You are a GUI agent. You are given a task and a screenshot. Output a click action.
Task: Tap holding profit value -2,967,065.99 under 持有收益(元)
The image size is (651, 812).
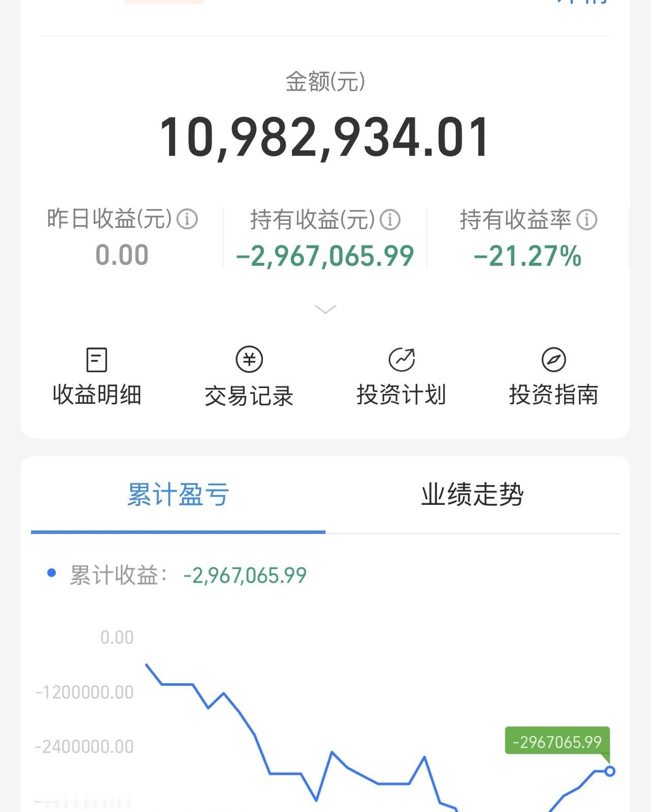click(325, 256)
